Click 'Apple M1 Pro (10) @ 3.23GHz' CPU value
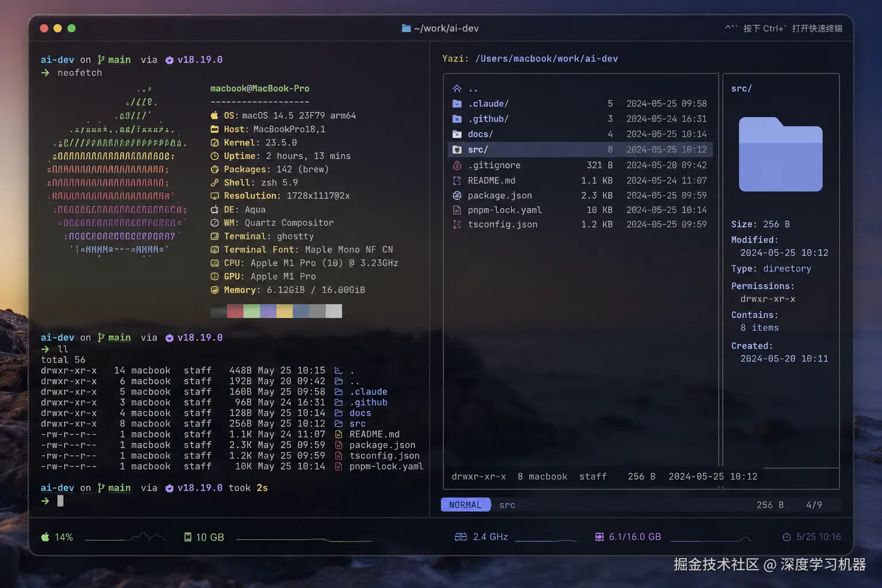Screen dimensions: 882x588 pos(324,263)
